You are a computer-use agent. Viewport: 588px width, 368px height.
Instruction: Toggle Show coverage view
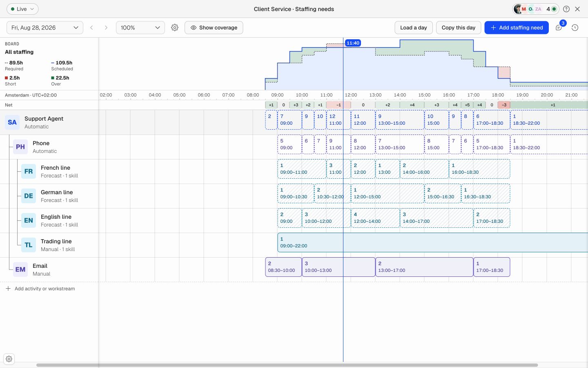click(214, 27)
